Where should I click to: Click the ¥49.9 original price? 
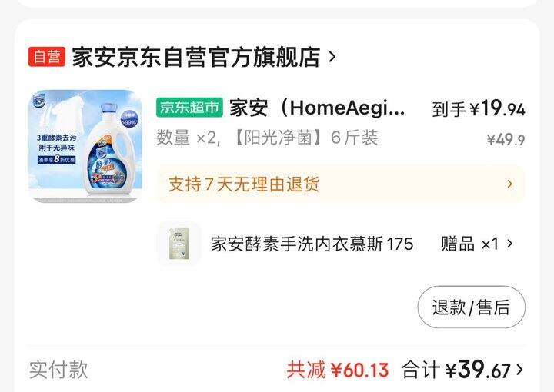506,140
